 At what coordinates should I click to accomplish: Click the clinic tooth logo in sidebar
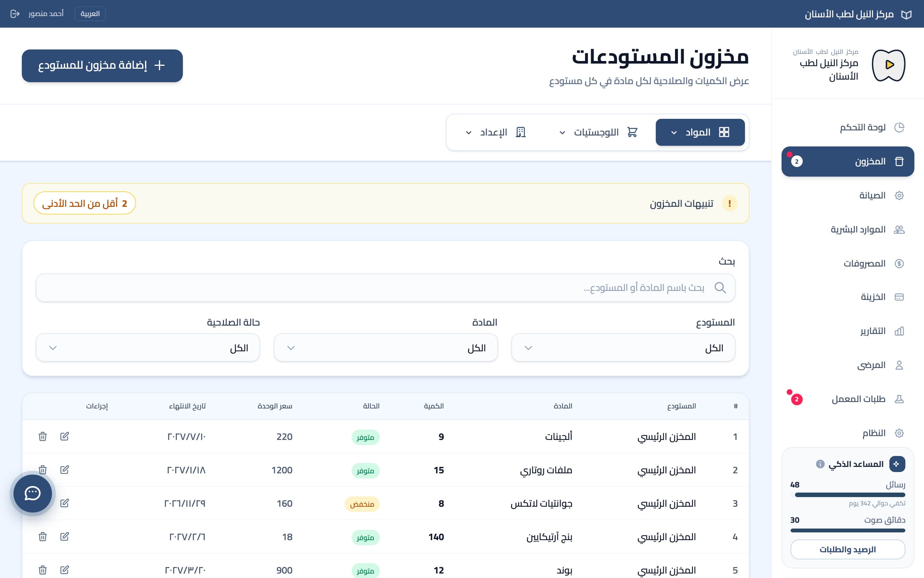889,65
